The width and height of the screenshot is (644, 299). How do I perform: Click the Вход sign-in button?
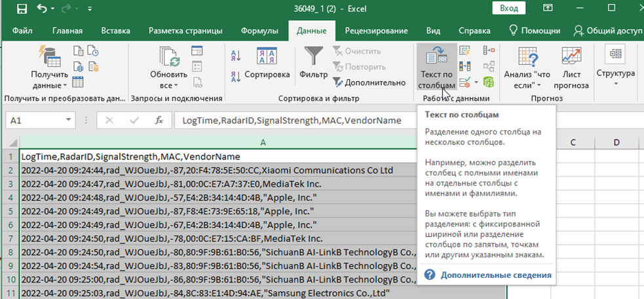(509, 9)
